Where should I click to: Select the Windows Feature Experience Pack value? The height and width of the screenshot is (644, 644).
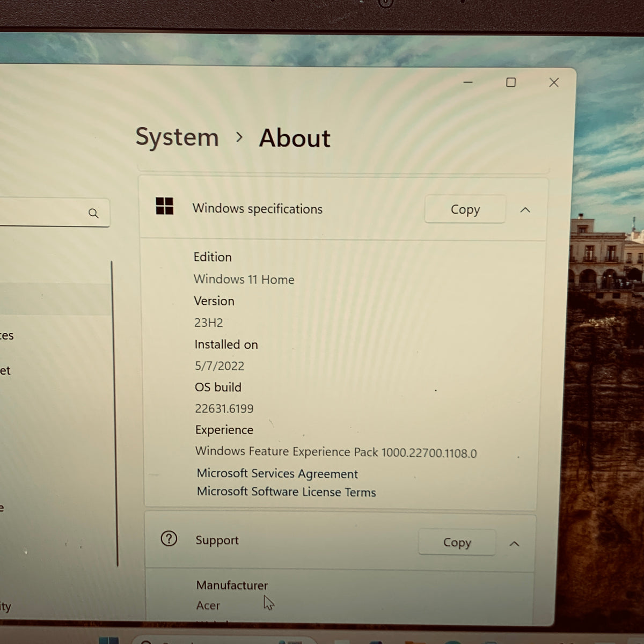(336, 452)
